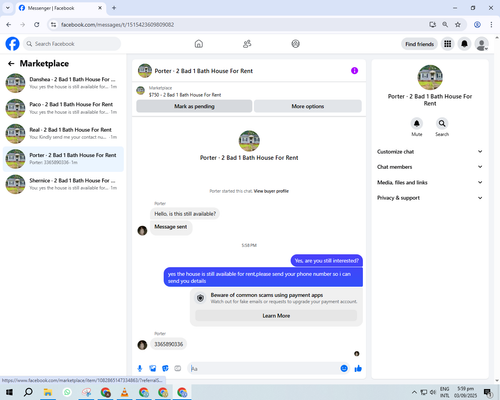Click the browser reload button
This screenshot has width=500, height=400.
coord(37,24)
